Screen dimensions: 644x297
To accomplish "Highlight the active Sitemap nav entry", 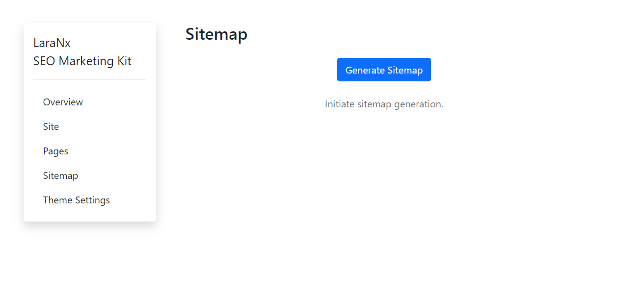I will [60, 175].
